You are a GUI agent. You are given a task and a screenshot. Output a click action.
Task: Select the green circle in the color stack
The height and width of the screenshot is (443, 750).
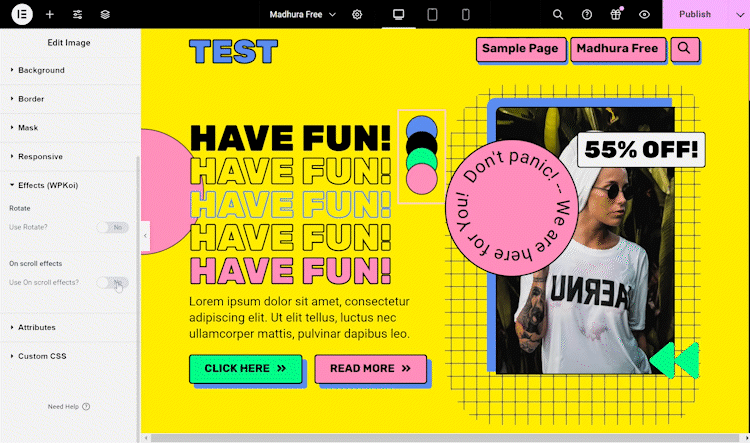pos(421,156)
